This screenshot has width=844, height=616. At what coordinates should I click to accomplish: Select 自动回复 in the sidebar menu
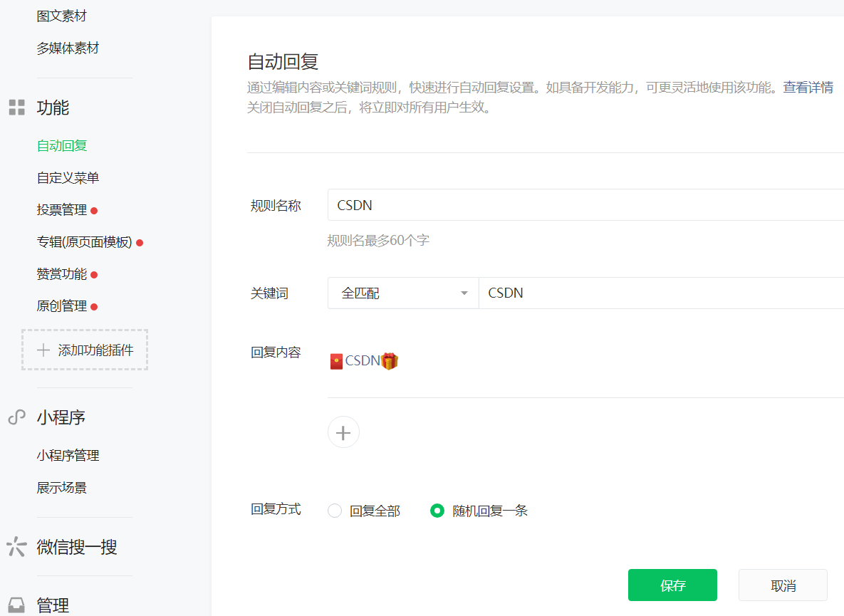(62, 146)
